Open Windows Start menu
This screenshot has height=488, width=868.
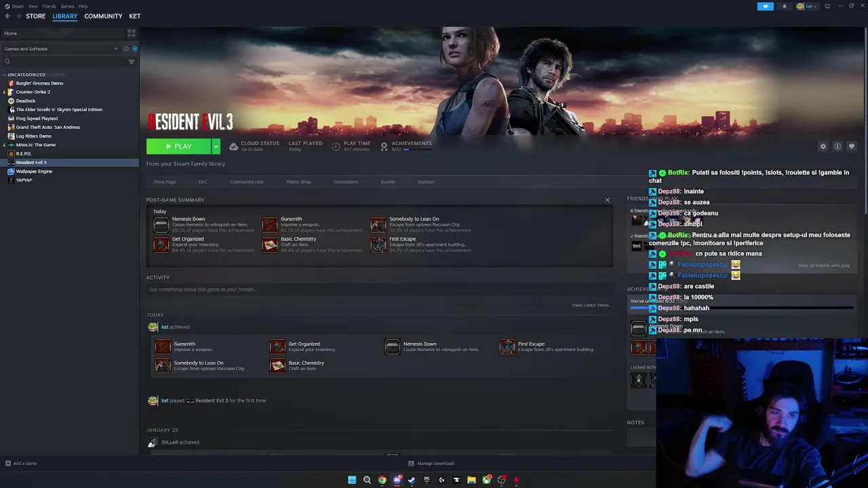point(352,480)
